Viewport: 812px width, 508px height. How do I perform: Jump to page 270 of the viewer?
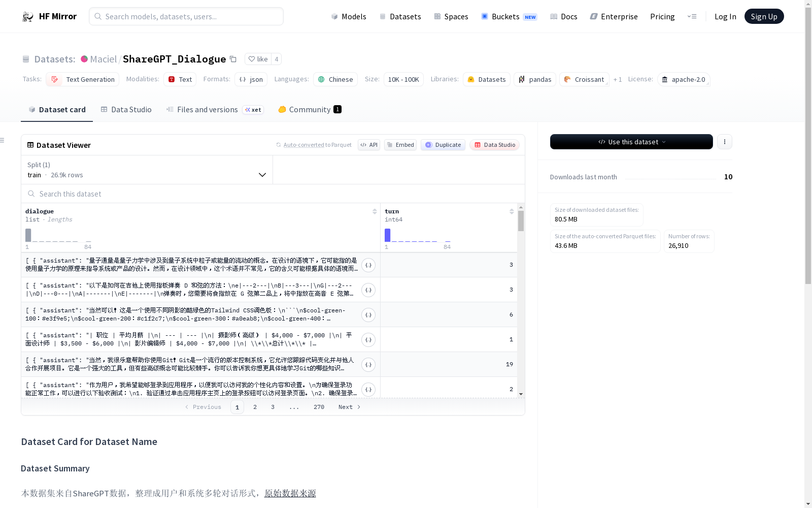click(x=319, y=407)
